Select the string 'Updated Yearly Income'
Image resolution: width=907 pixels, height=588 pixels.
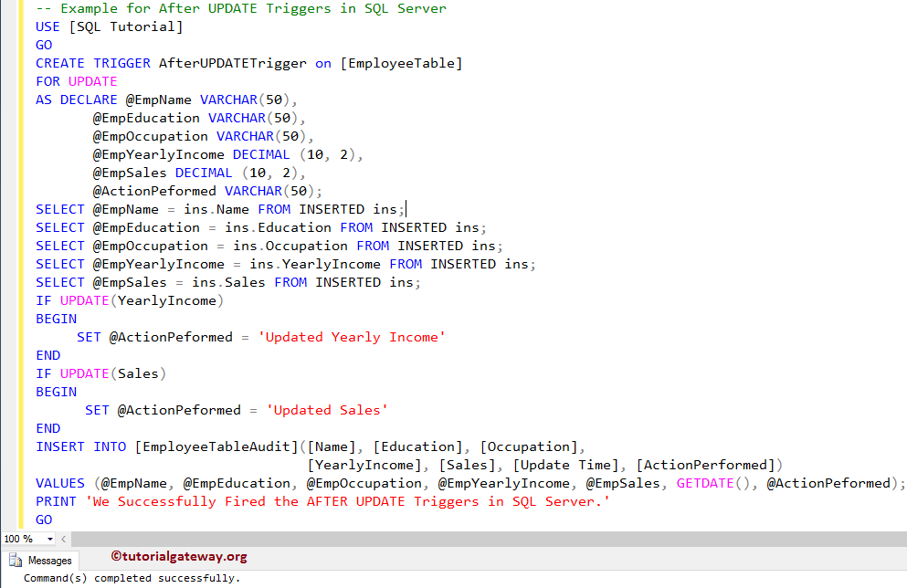[352, 336]
